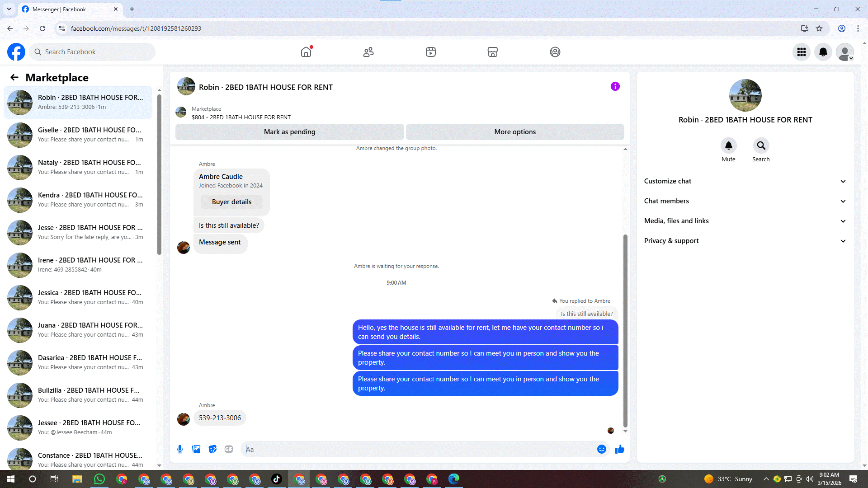Open the tab search dropdown arrow
The width and height of the screenshot is (868, 488).
pos(9,9)
